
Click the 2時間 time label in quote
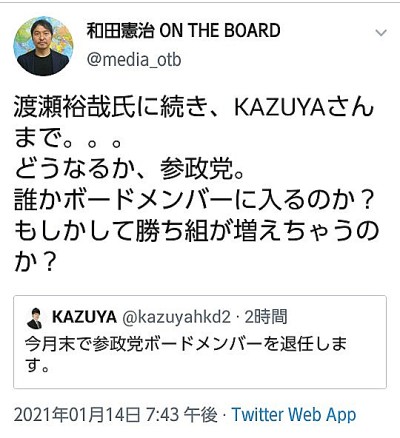point(266,317)
